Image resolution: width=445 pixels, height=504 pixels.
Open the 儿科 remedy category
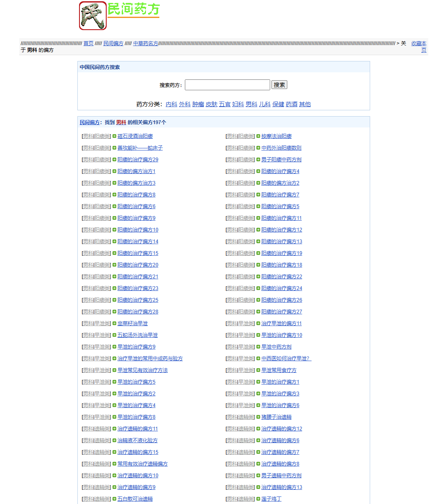265,104
